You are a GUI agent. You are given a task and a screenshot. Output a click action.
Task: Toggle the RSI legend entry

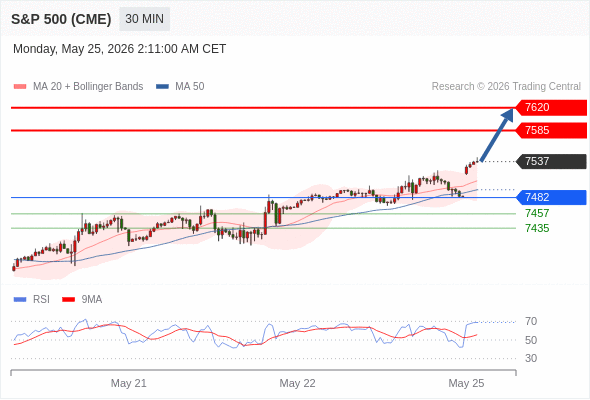[x=32, y=300]
